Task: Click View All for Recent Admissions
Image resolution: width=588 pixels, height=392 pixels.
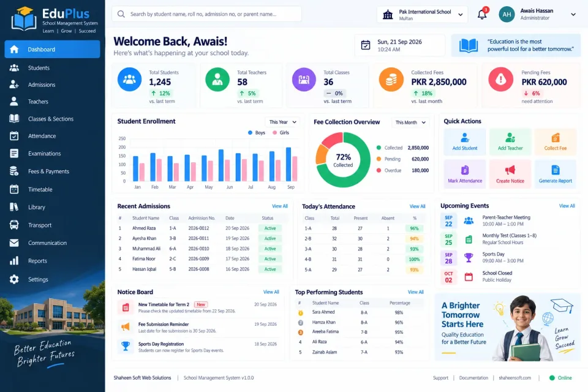Action: click(x=280, y=206)
